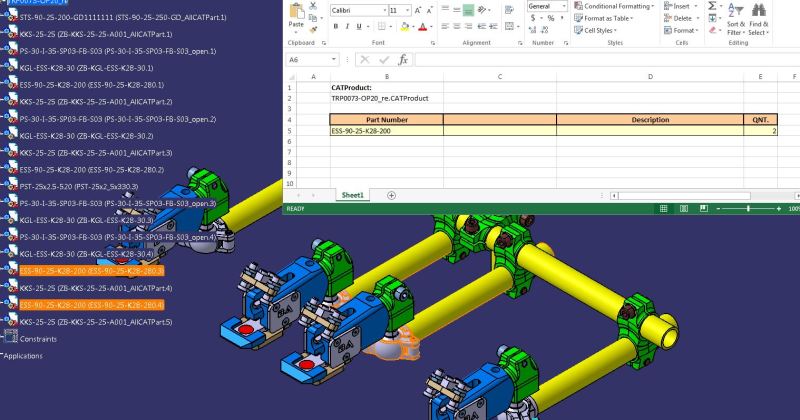
Task: Decrease font size with the small A icon
Action: (x=430, y=10)
